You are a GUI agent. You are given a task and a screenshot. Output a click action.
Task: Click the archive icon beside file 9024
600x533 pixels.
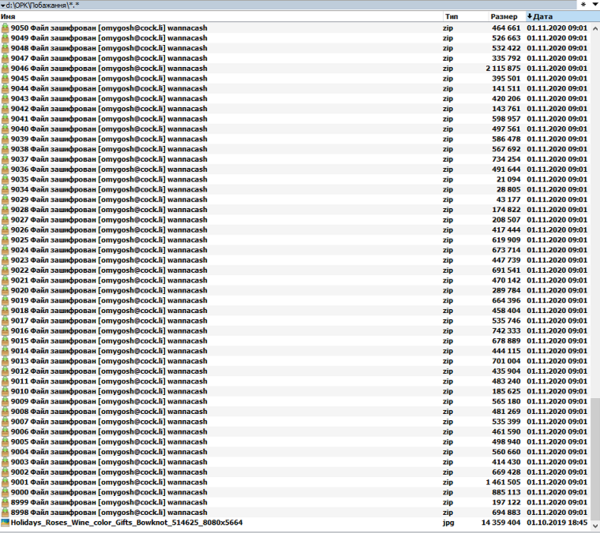pos(5,250)
